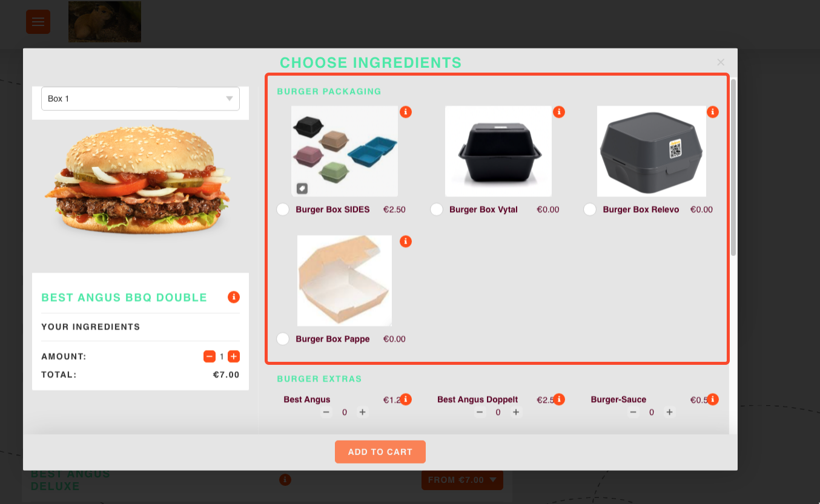
Task: Close the Choose Ingredients dialog
Action: click(x=721, y=62)
